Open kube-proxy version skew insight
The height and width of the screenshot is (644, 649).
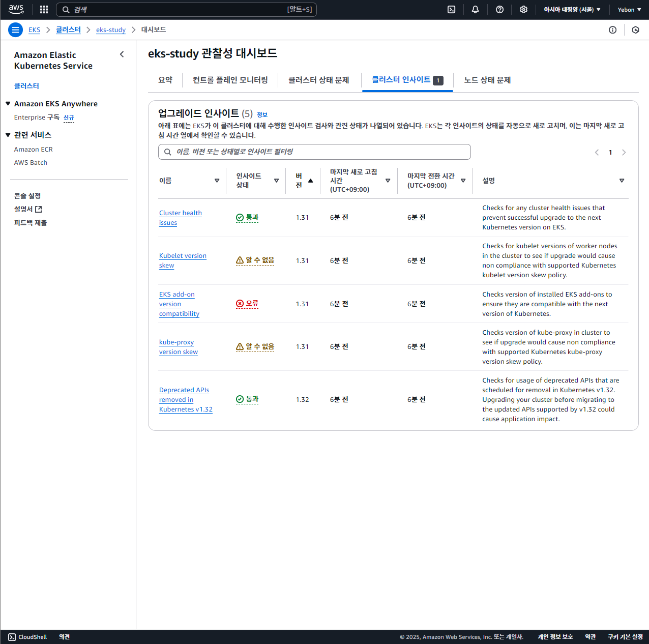178,347
